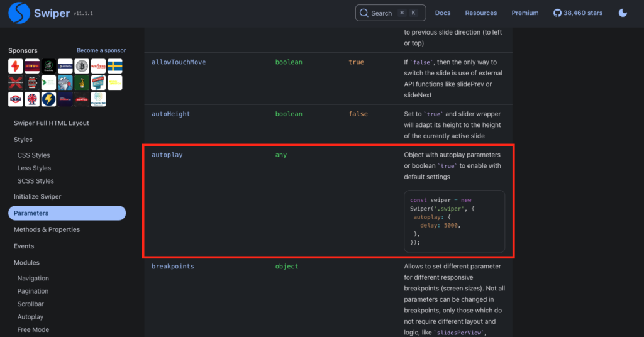Open the Swedish flag sponsor logo
Image resolution: width=644 pixels, height=337 pixels.
point(114,66)
